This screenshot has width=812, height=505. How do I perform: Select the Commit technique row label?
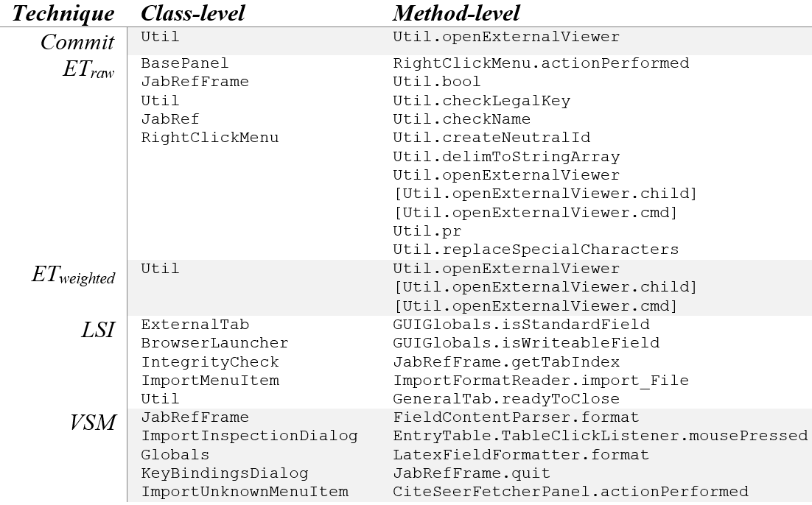tap(77, 42)
